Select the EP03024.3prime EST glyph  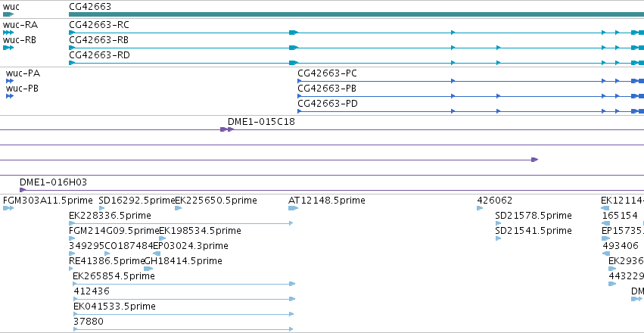[157, 254]
